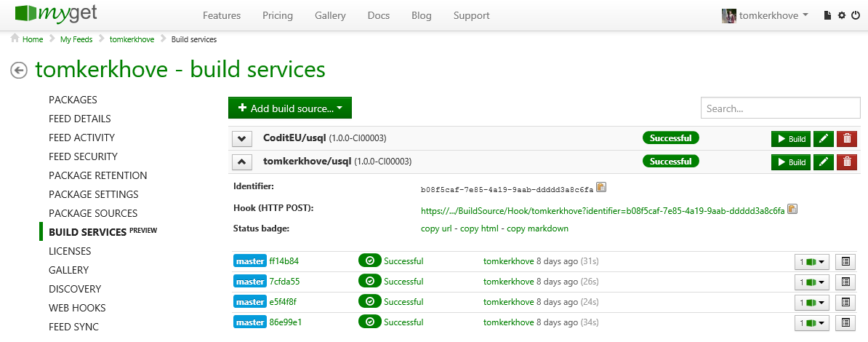The height and width of the screenshot is (342, 868).
Task: Click copy url status badge link
Action: click(438, 228)
